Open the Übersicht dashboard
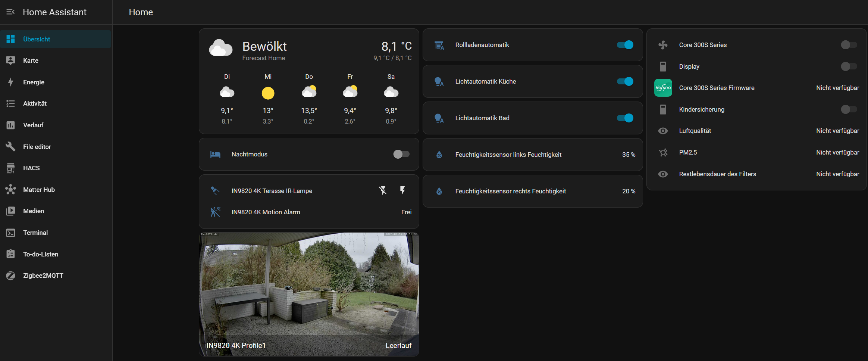The image size is (868, 361). [56, 39]
